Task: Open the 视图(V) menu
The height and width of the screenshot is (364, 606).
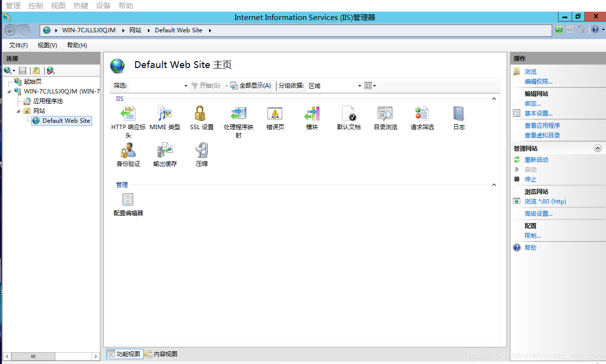Action: click(x=47, y=45)
